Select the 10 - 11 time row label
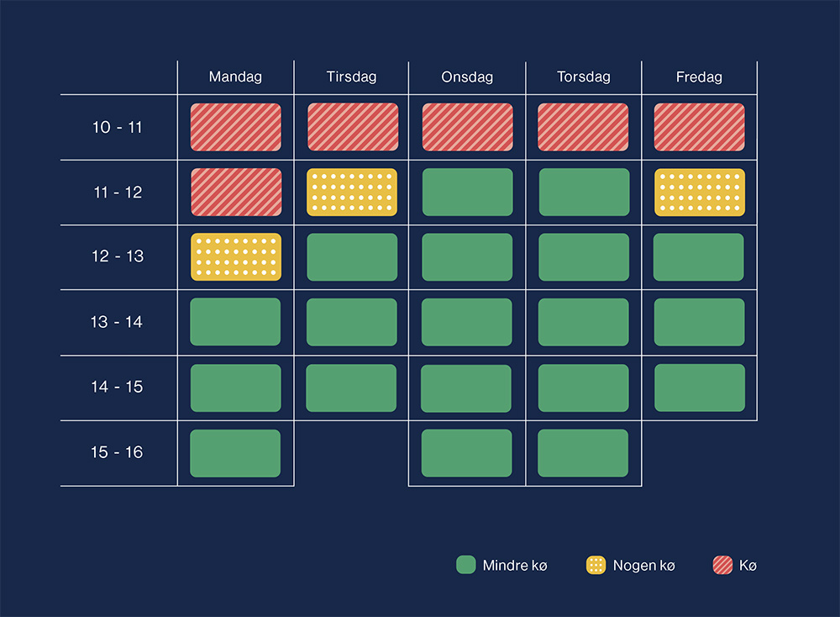Screen dimensions: 840x617 click(x=118, y=127)
